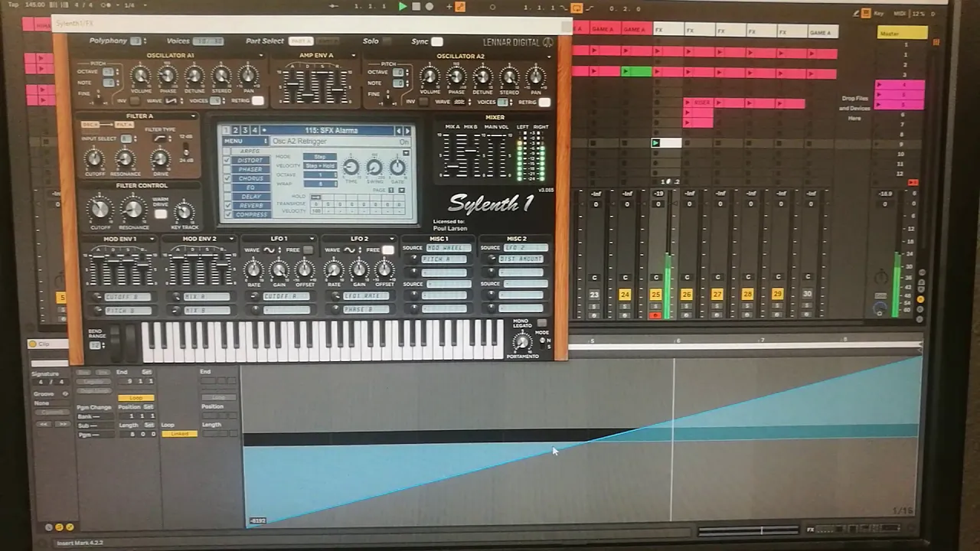
Task: Arm the transport record button
Action: [429, 6]
